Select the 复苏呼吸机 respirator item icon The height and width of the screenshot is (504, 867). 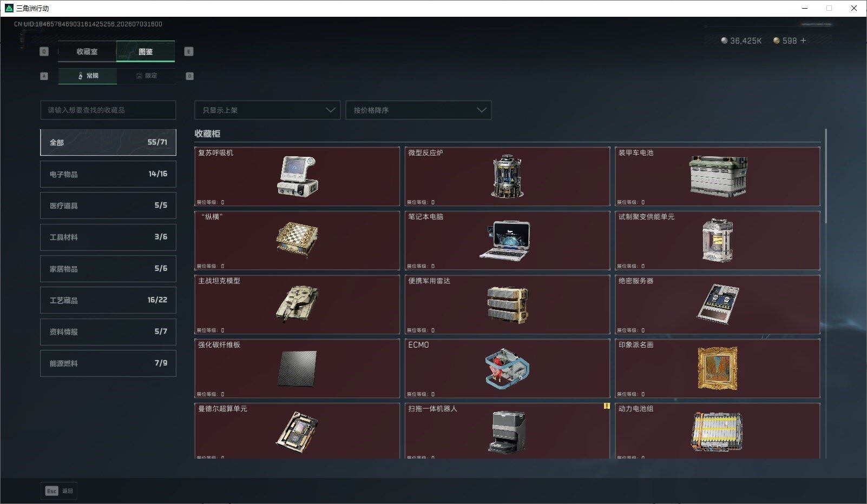tap(297, 176)
